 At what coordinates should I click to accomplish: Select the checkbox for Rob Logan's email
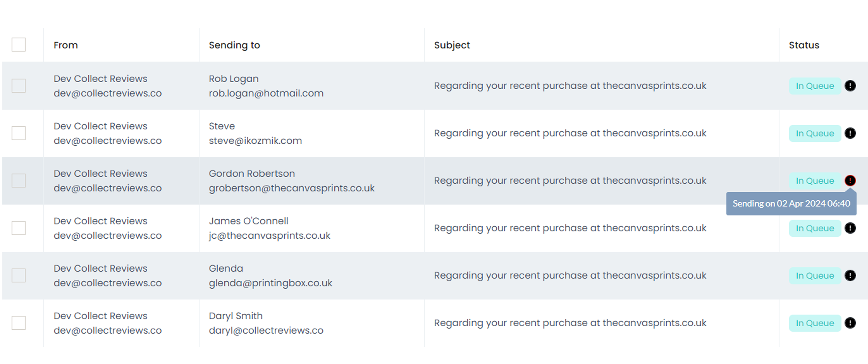click(x=19, y=86)
